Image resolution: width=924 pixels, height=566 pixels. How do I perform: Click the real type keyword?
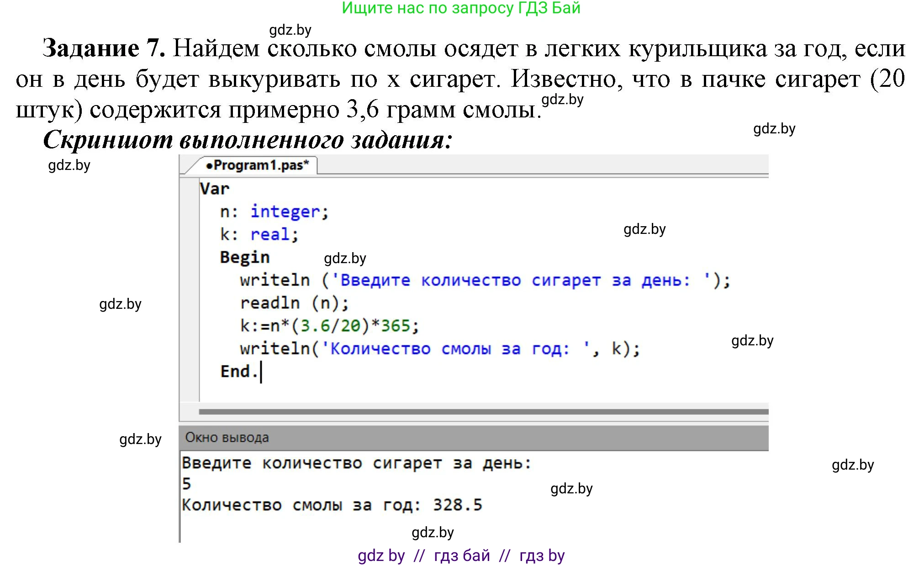point(269,234)
